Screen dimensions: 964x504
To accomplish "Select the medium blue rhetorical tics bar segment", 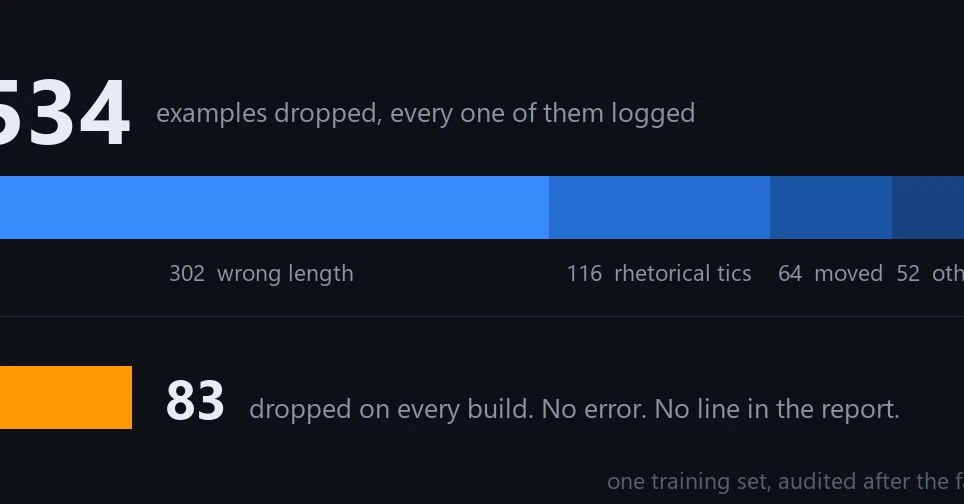I will coord(659,207).
